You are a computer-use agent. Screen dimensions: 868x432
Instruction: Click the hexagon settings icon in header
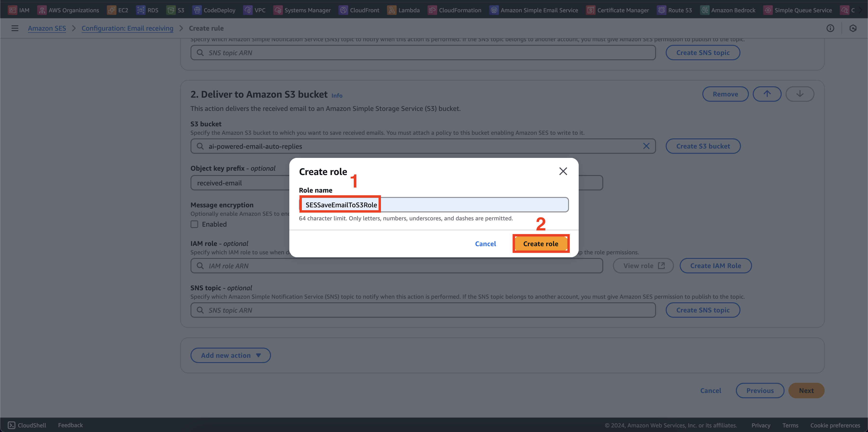853,28
